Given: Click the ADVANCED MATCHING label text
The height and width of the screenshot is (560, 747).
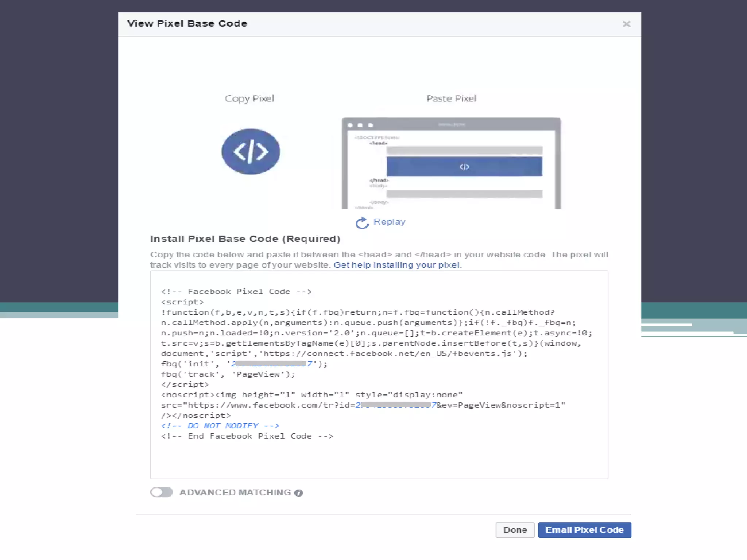Looking at the screenshot, I should [x=235, y=493].
